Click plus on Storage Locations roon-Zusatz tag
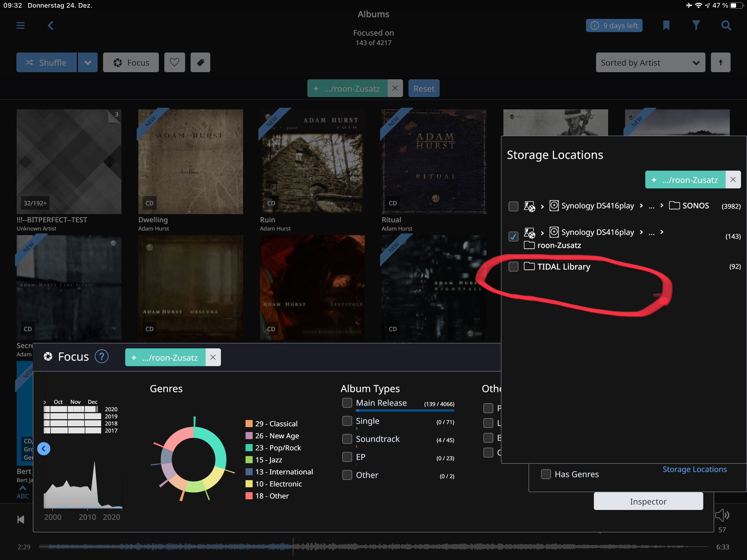This screenshot has width=747, height=560. [x=654, y=180]
